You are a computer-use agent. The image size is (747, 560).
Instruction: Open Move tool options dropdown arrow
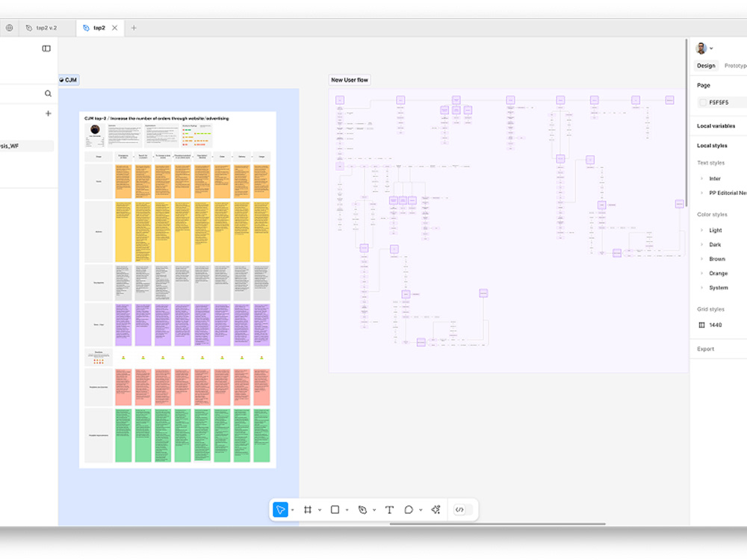pyautogui.click(x=293, y=510)
